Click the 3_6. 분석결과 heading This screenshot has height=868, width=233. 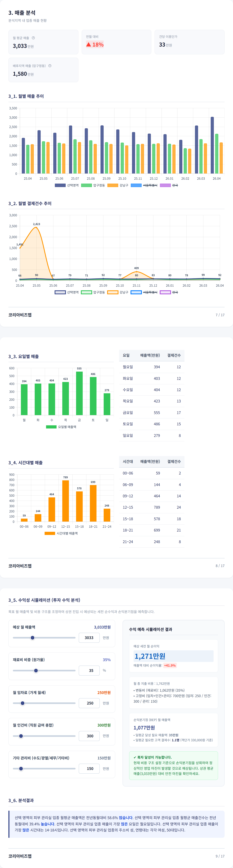(21, 800)
